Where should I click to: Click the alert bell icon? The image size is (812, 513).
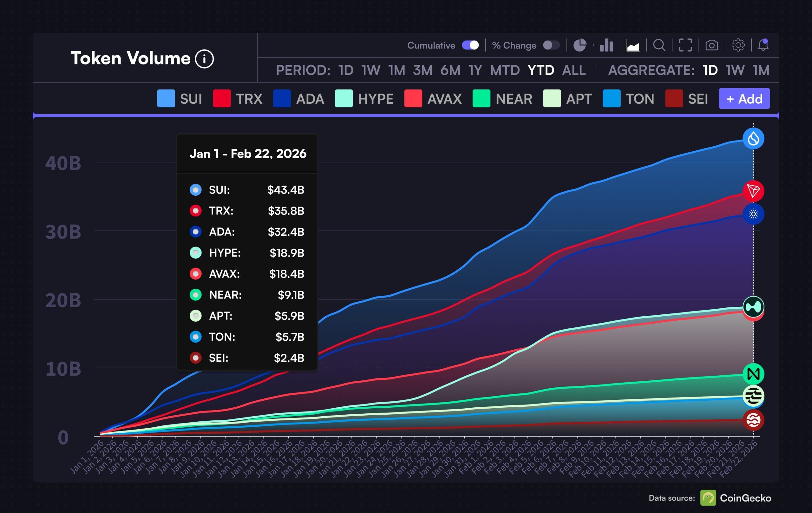[763, 45]
